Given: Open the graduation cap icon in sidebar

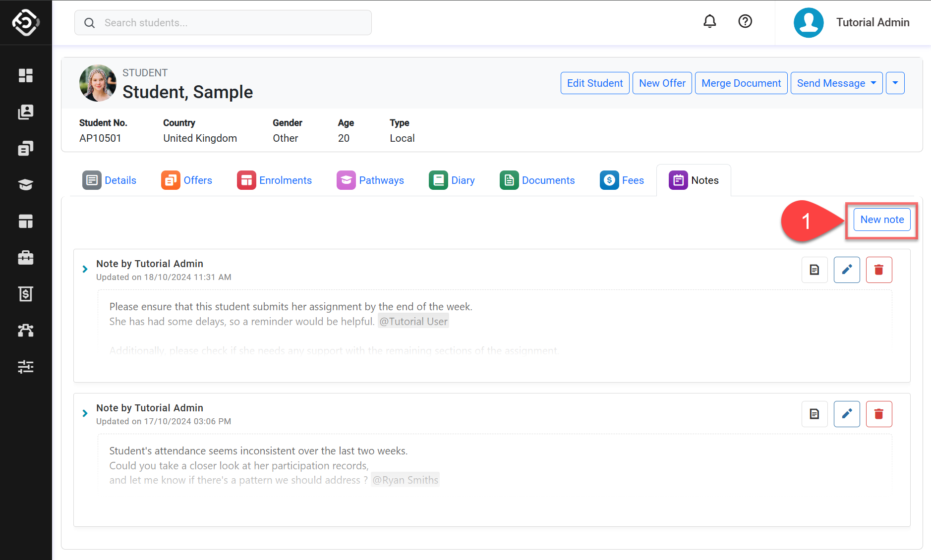Looking at the screenshot, I should coord(26,185).
